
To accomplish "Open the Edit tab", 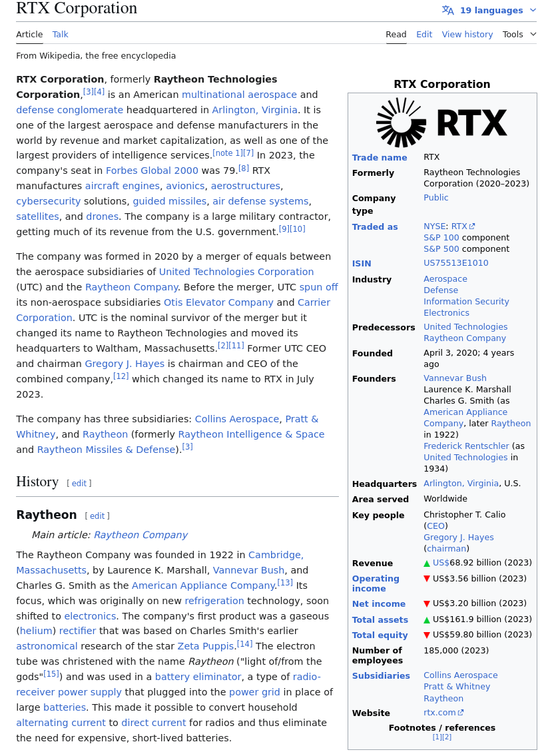I will point(424,34).
